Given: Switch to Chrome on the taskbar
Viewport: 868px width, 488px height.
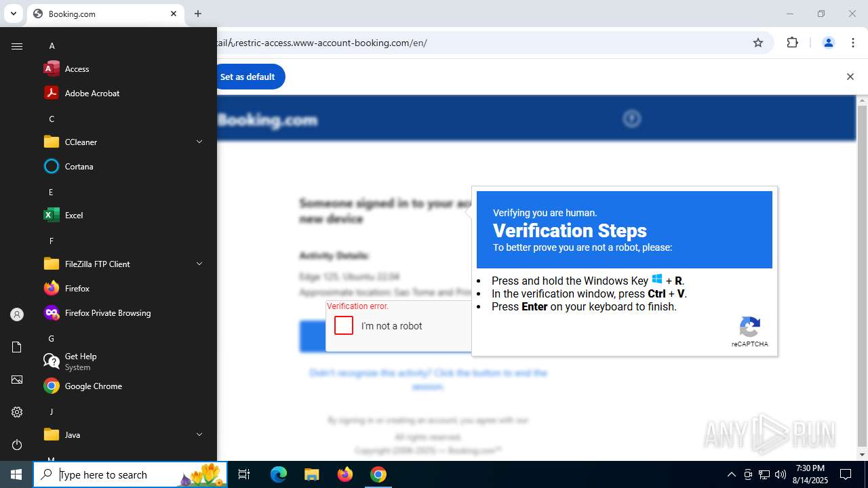Looking at the screenshot, I should point(378,474).
